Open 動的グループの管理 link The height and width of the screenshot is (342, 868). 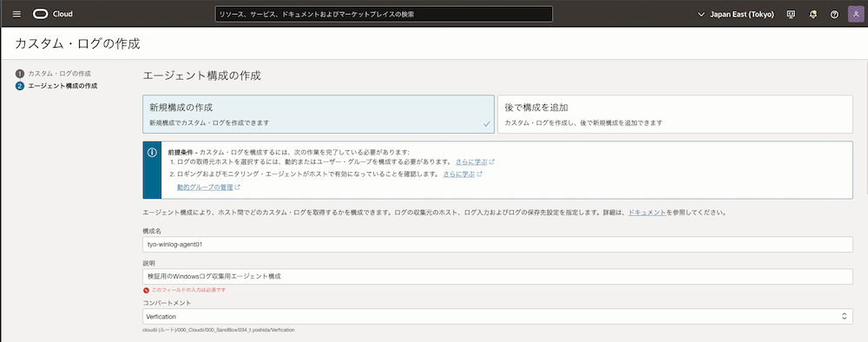click(205, 187)
